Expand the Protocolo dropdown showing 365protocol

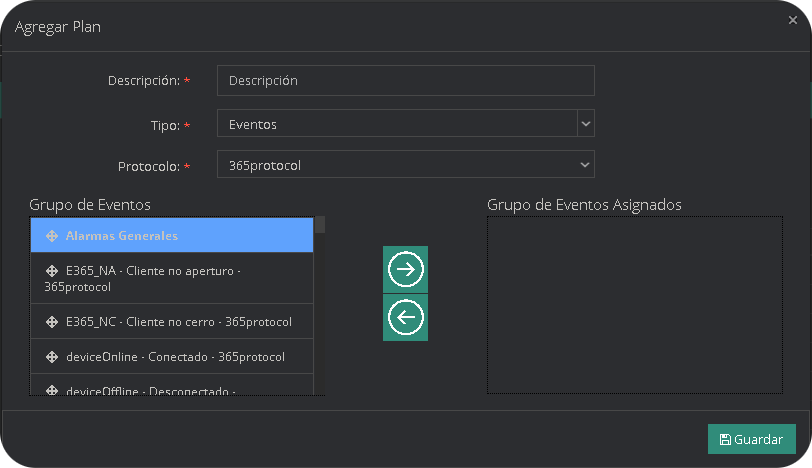(x=405, y=165)
